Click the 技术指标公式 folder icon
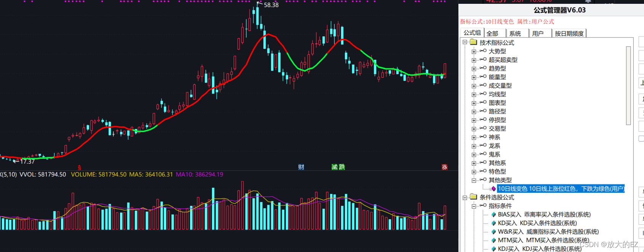The width and height of the screenshot is (644, 252). tap(473, 42)
